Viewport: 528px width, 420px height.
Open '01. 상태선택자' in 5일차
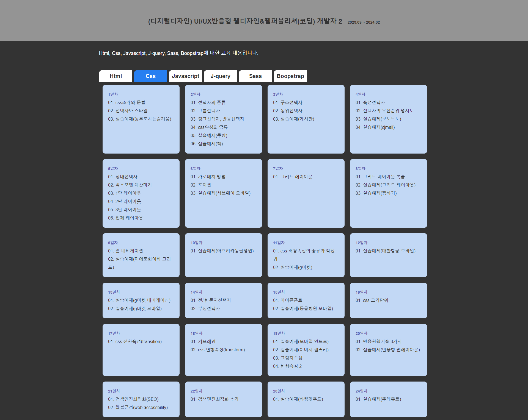[x=123, y=177]
